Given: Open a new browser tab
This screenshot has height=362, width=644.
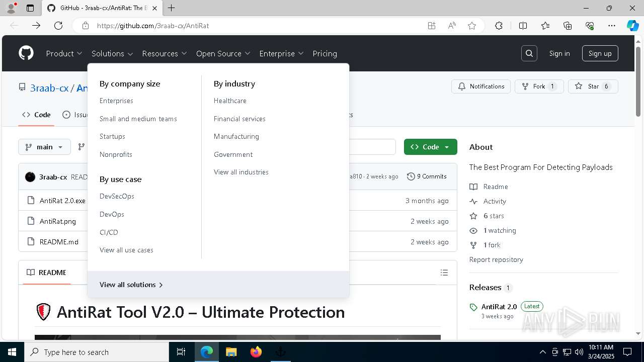Looking at the screenshot, I should (x=171, y=8).
